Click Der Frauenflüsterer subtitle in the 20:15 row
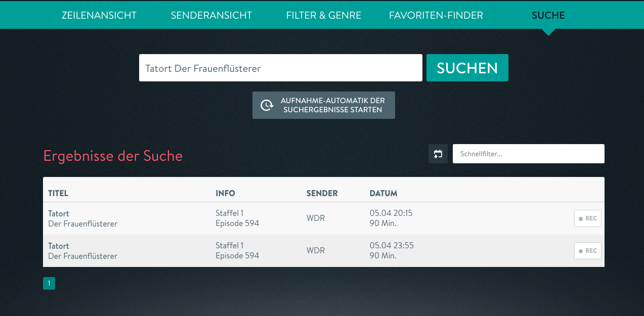 pyautogui.click(x=82, y=223)
